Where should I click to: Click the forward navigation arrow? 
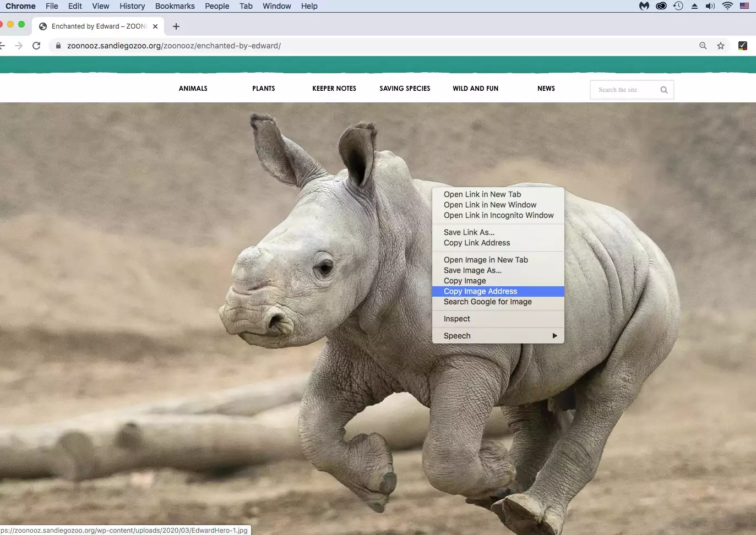coord(19,46)
